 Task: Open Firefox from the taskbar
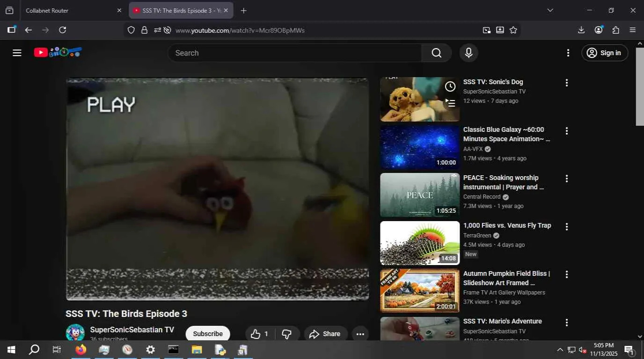(x=81, y=350)
